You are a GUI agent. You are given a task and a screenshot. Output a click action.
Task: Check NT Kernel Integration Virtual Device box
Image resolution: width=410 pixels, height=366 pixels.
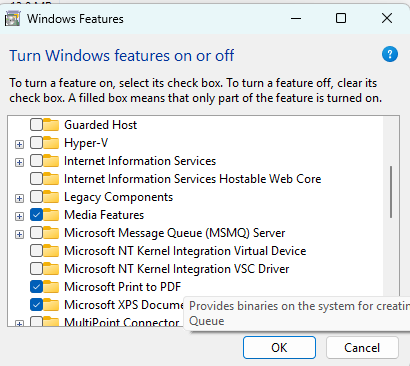36,251
